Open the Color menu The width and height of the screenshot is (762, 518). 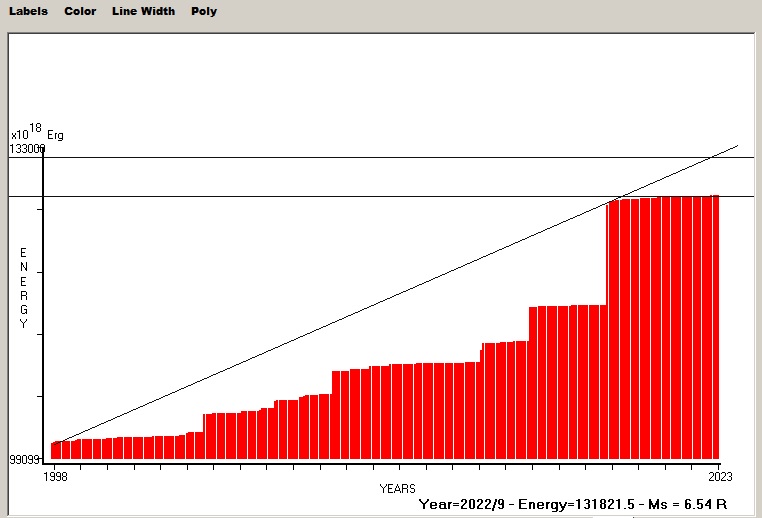[80, 11]
